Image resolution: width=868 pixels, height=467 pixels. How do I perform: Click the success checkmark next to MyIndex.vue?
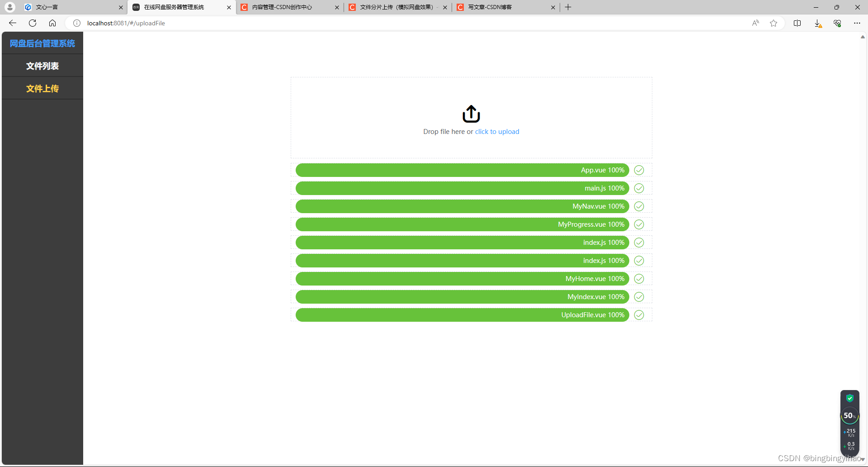pyautogui.click(x=639, y=297)
